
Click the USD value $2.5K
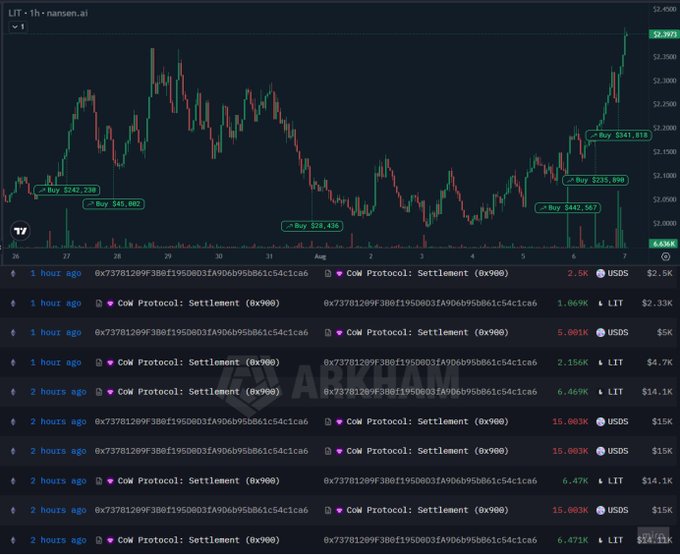660,273
